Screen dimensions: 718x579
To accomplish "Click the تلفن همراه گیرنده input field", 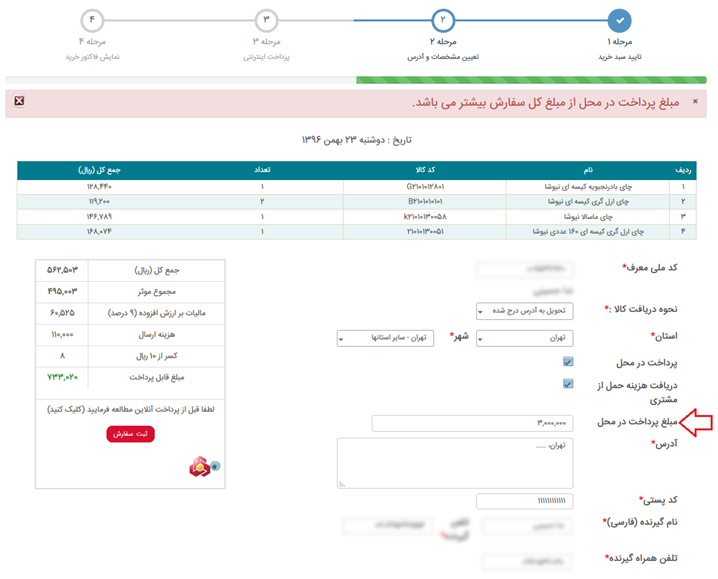I will point(527,561).
